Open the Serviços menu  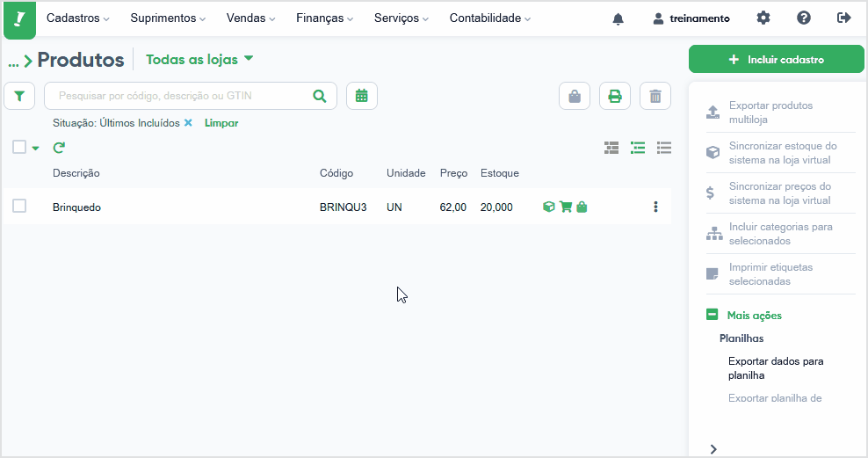tap(401, 18)
